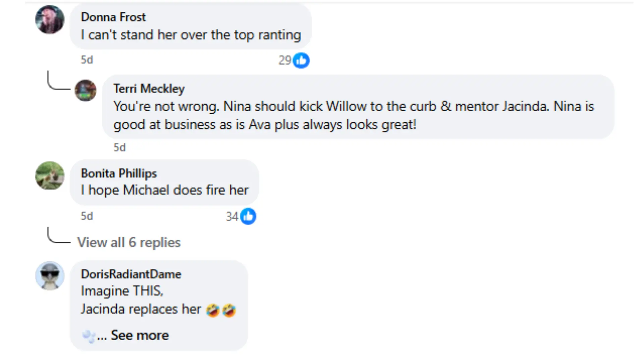Click Terri Meckley's name link

(149, 89)
